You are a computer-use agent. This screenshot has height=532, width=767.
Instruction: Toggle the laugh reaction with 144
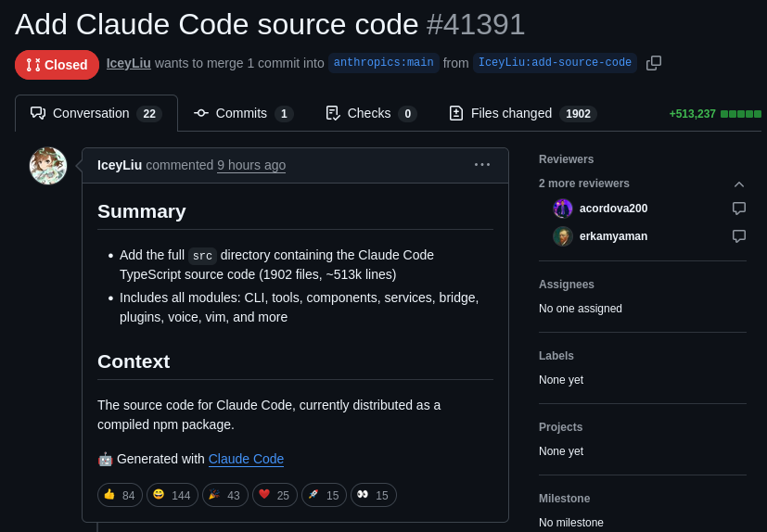pyautogui.click(x=173, y=495)
